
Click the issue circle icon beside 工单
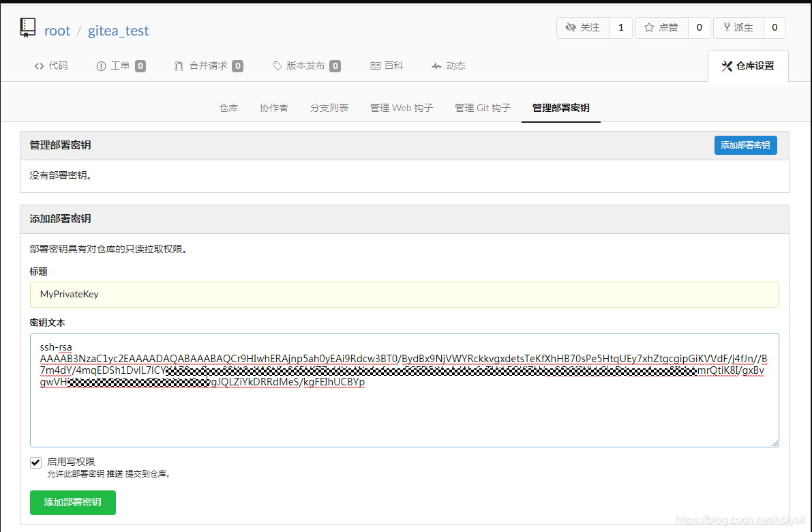(102, 65)
